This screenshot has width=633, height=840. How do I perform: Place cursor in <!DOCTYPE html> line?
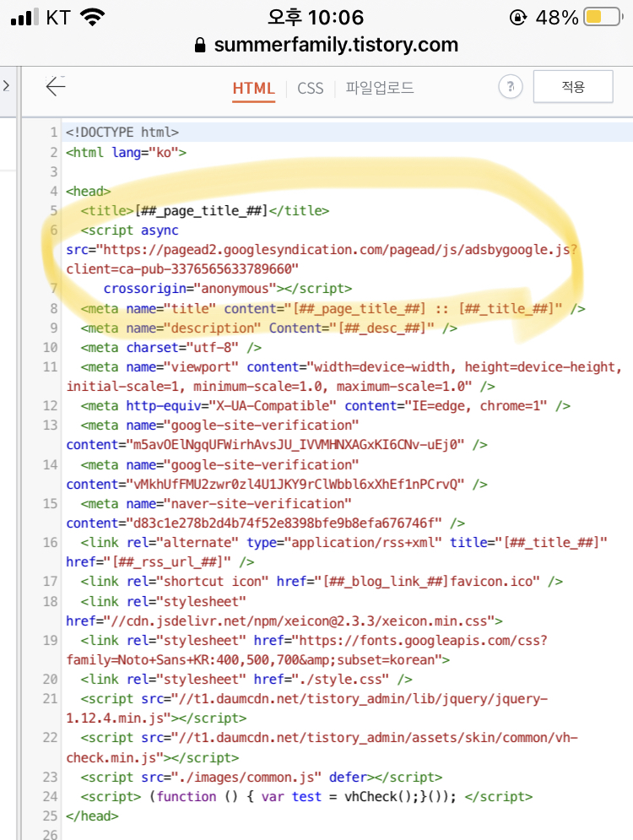click(x=122, y=133)
